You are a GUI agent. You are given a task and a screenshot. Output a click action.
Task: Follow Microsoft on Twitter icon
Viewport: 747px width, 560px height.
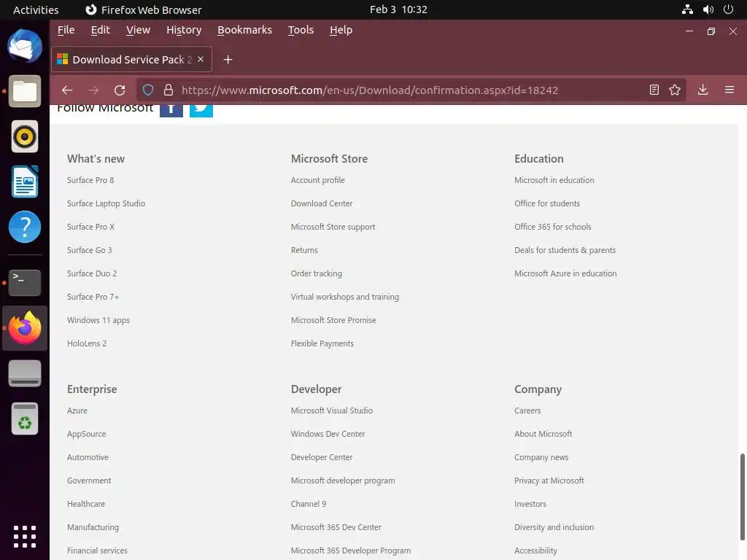point(201,110)
